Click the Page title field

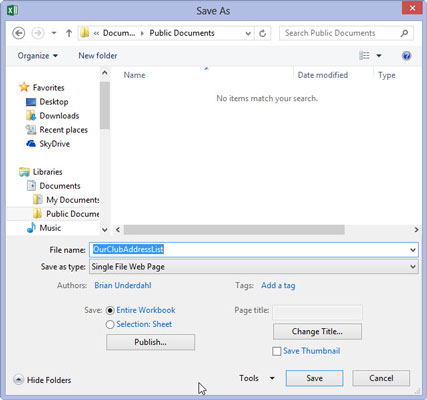[x=317, y=312]
